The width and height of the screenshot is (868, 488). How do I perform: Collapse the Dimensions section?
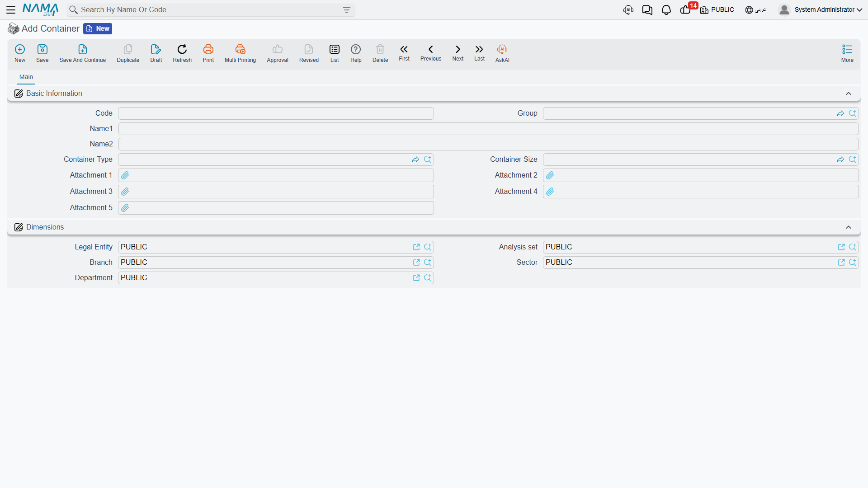[x=849, y=227]
